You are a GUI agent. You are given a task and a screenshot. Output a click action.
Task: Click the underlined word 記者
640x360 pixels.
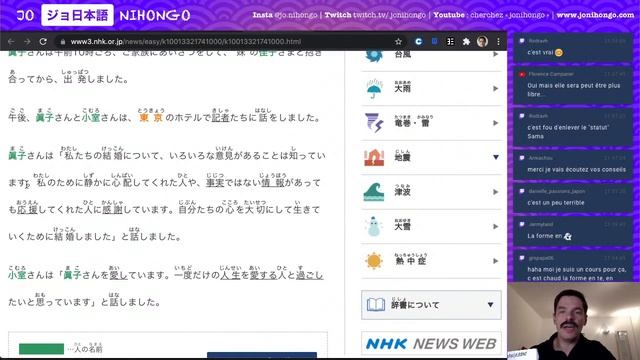[220, 118]
